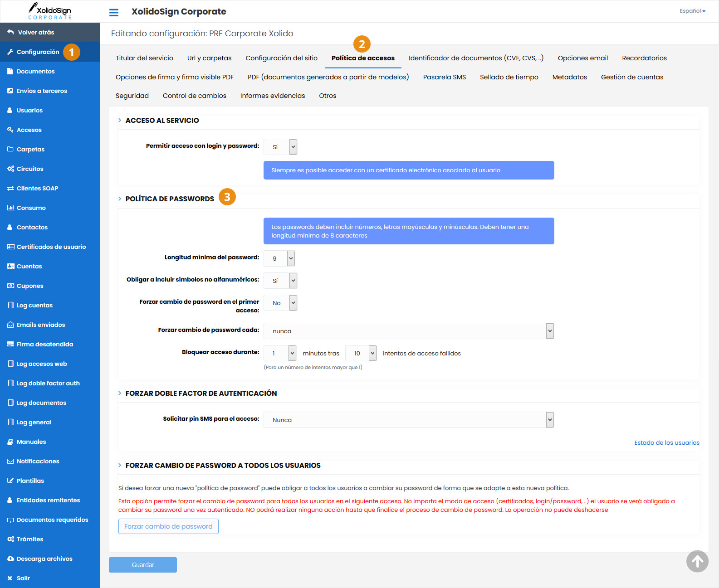Click the Certificados de usuario icon
The width and height of the screenshot is (719, 588).
coord(11,247)
